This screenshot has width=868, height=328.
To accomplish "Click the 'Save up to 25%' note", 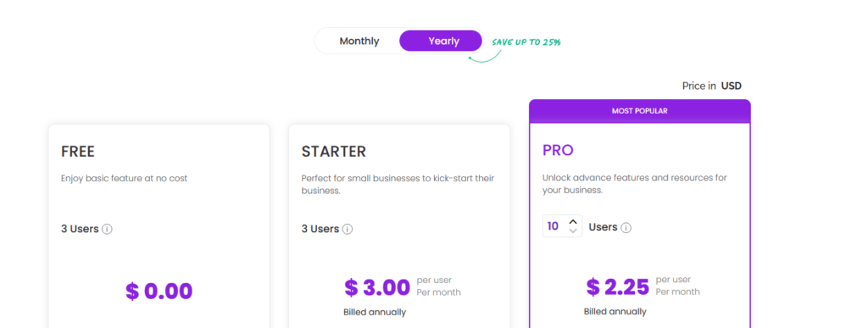I will tap(526, 42).
